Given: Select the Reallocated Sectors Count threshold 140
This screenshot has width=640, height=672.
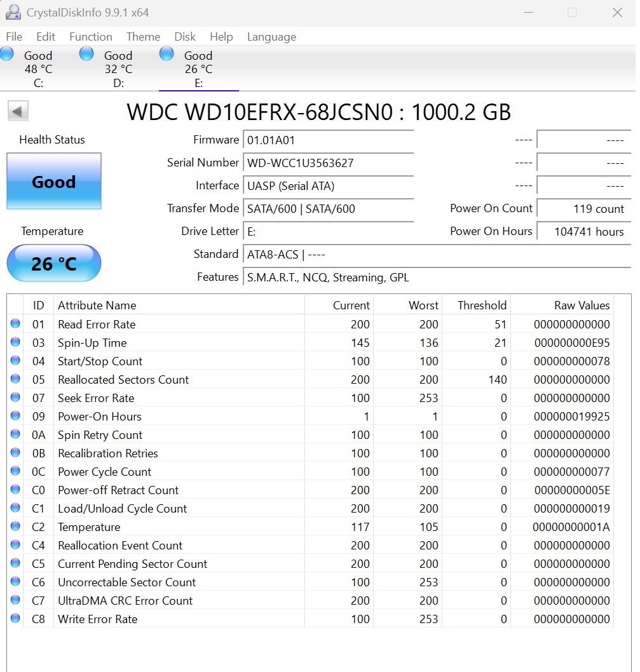Looking at the screenshot, I should click(x=498, y=380).
